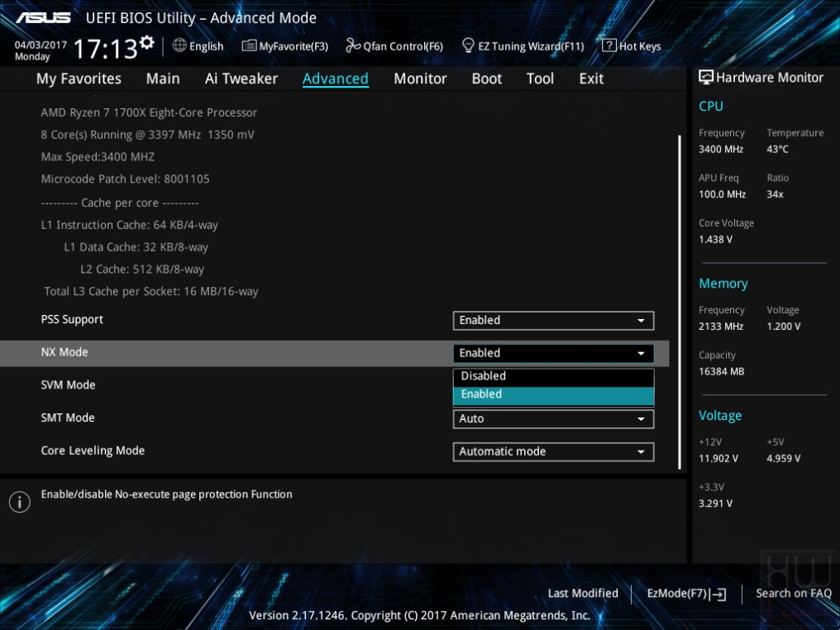Click the SMT Mode dropdown arrow
This screenshot has width=840, height=630.
(641, 419)
